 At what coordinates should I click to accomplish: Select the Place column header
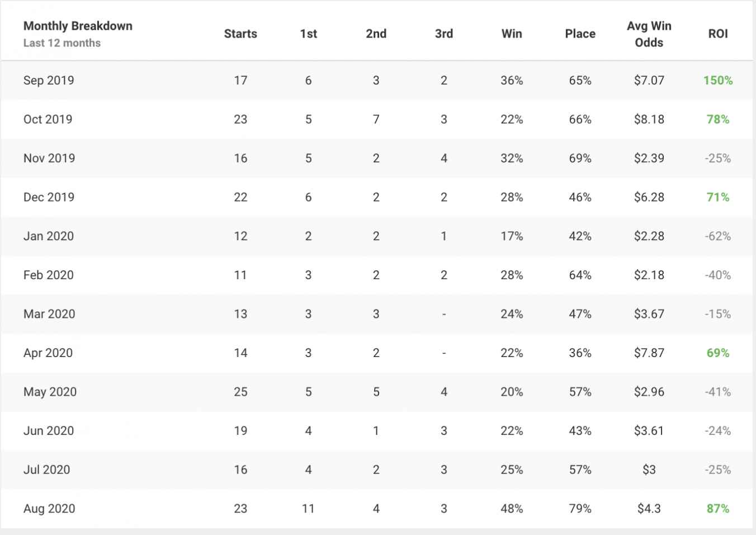(580, 34)
